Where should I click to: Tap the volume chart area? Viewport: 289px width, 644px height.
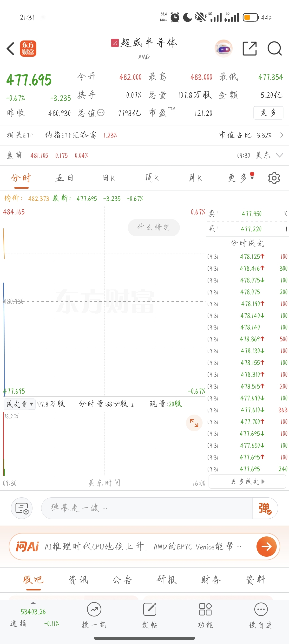(104, 444)
